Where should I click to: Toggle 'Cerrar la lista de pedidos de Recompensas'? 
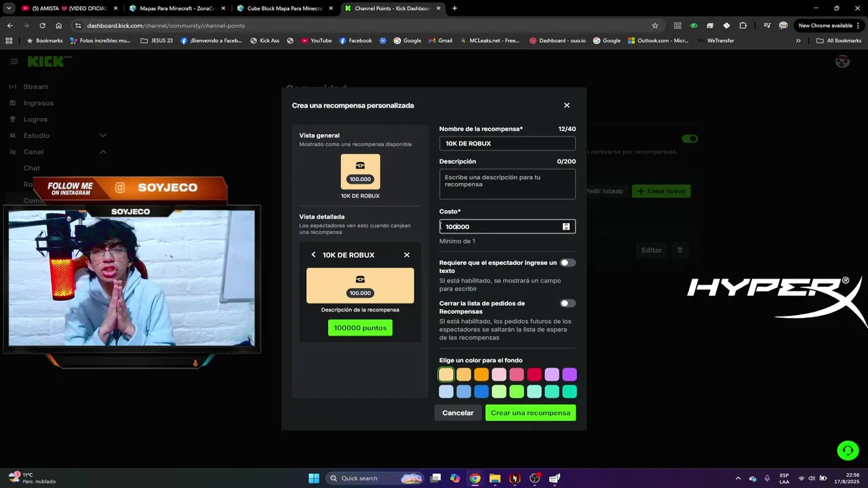pos(568,304)
